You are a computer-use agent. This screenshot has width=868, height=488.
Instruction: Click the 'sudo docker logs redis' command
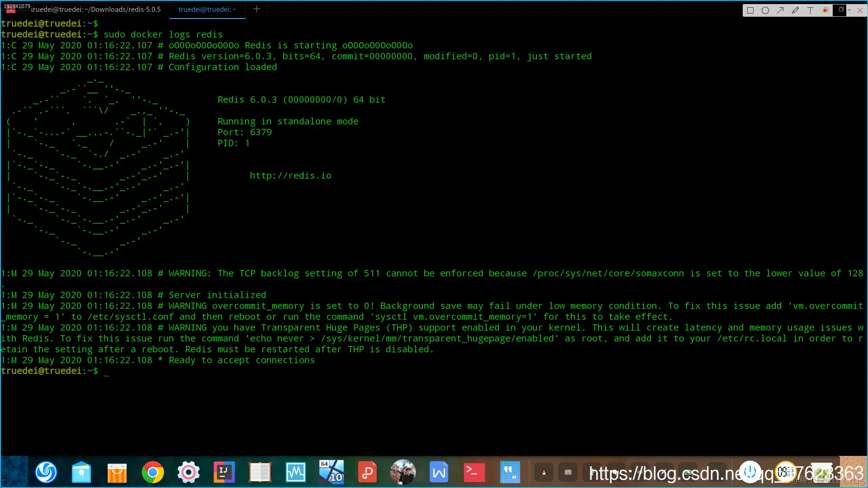click(163, 34)
